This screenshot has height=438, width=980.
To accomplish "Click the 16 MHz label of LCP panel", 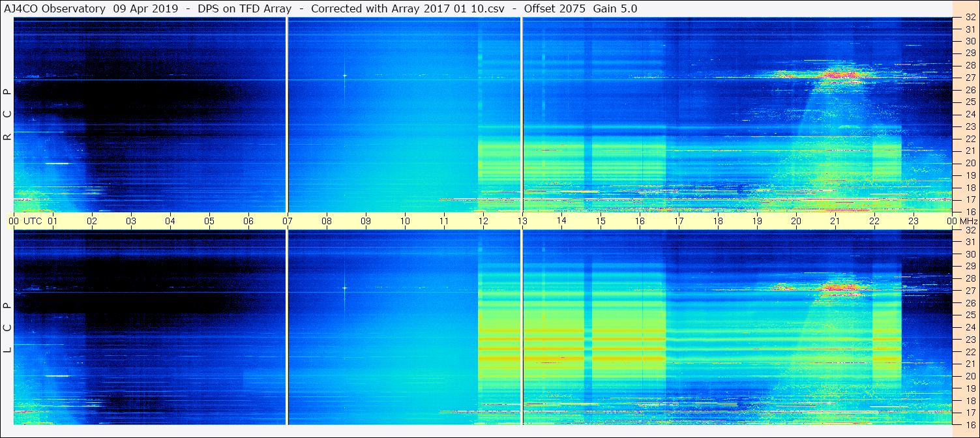I will [970, 424].
